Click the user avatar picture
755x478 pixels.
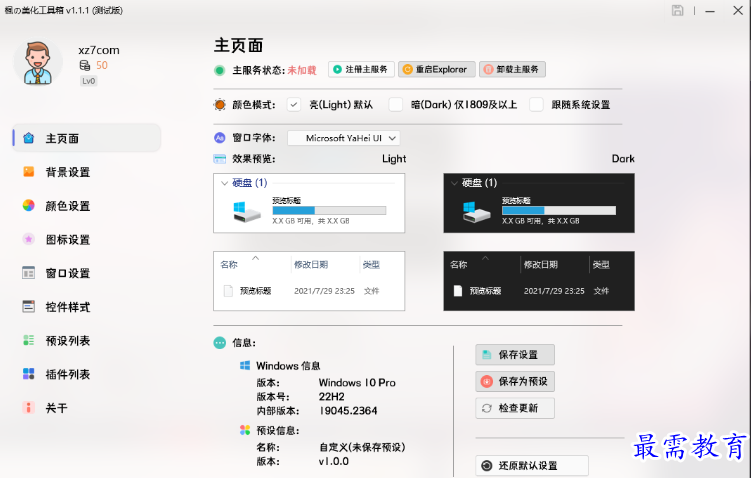(38, 64)
